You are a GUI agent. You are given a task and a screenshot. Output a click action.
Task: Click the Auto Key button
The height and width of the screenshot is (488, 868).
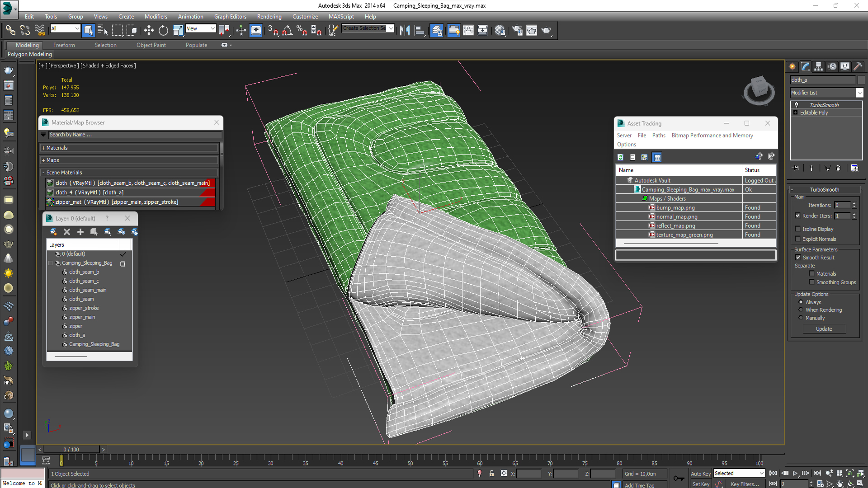pos(700,474)
